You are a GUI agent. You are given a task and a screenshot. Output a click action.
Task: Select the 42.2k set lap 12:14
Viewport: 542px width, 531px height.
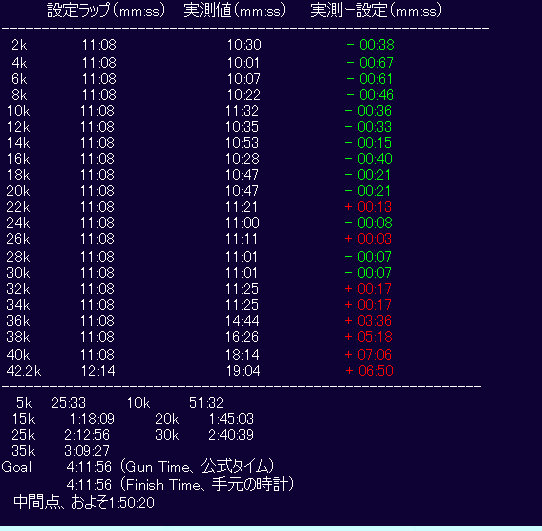98,371
